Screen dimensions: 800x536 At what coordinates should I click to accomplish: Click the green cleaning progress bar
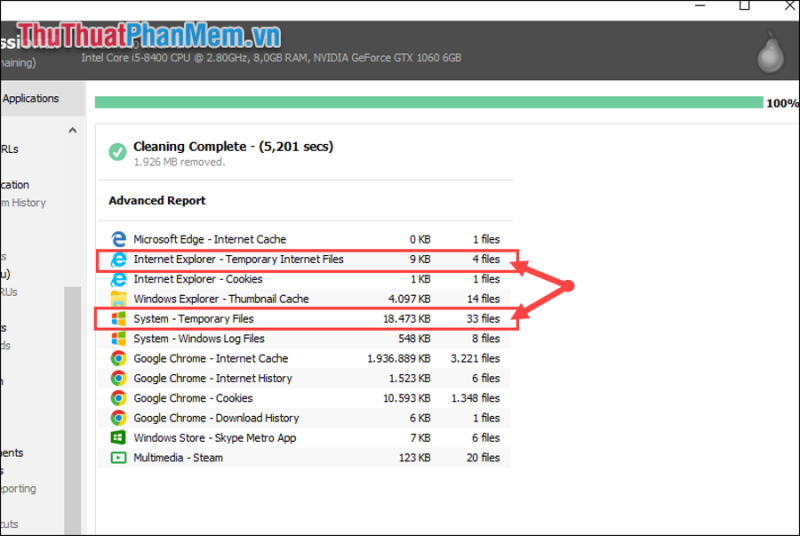pos(429,102)
